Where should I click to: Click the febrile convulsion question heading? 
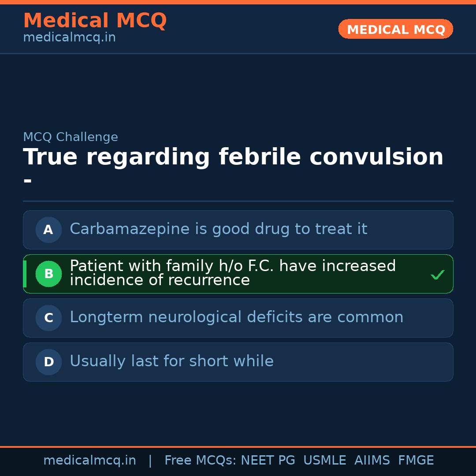233,157
